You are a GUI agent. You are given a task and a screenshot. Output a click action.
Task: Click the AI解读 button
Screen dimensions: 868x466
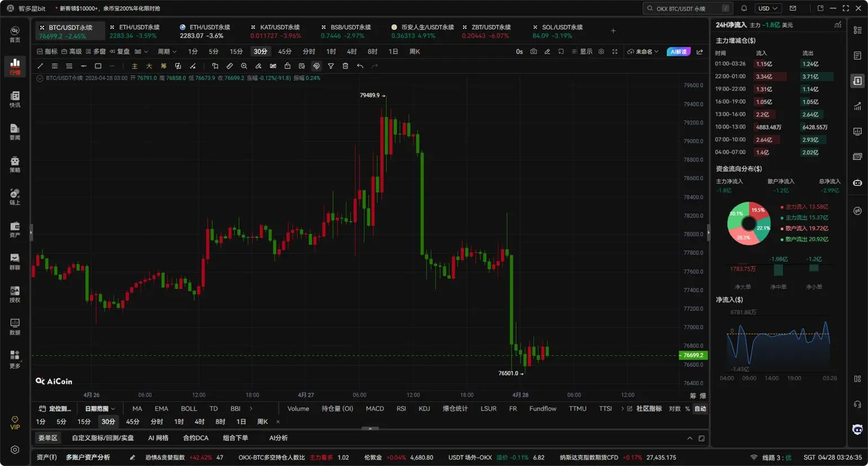click(x=678, y=52)
